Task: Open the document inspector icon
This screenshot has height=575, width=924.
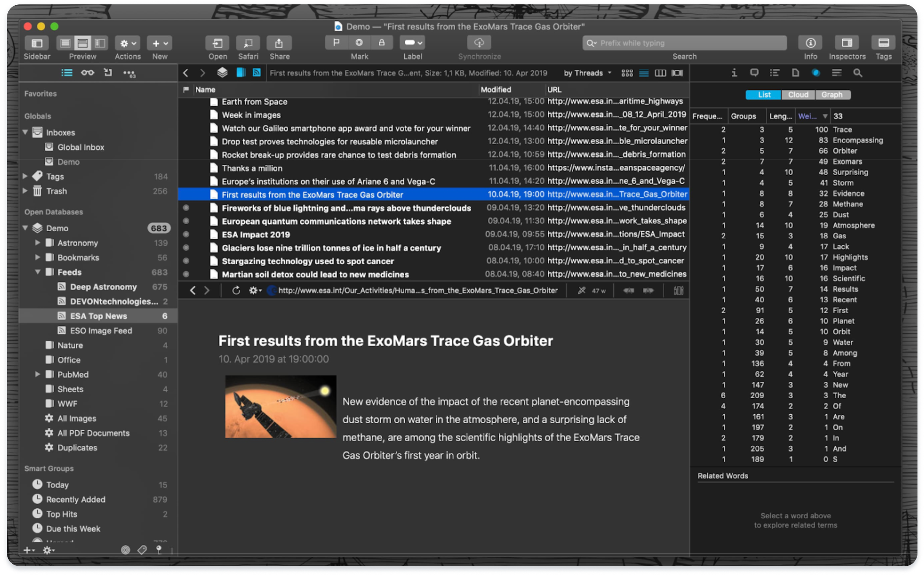Action: (795, 73)
